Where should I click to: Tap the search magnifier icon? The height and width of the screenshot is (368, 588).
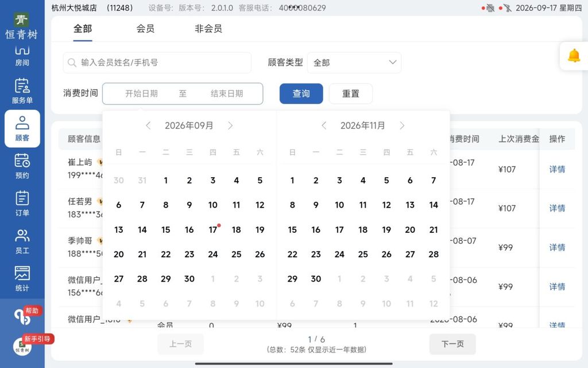tap(72, 62)
